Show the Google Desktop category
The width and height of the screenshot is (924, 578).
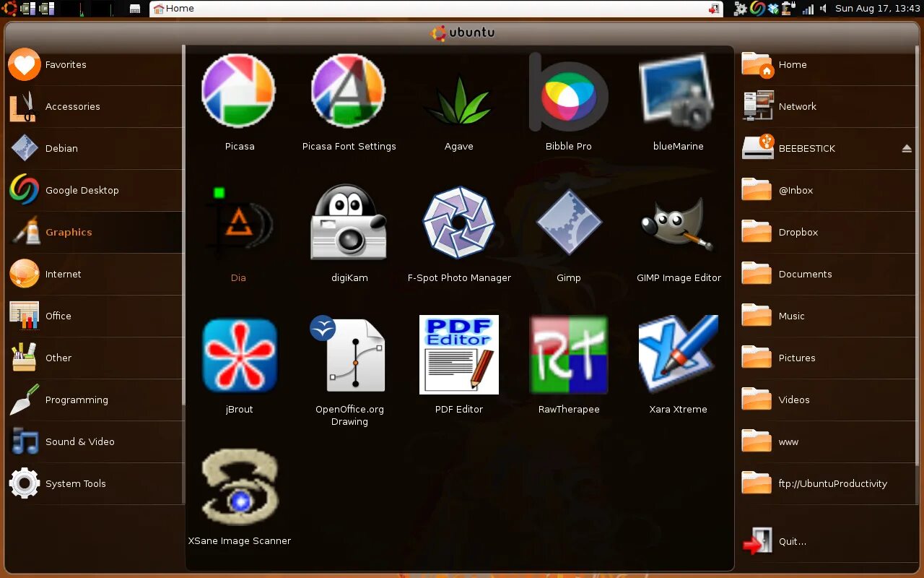point(95,191)
